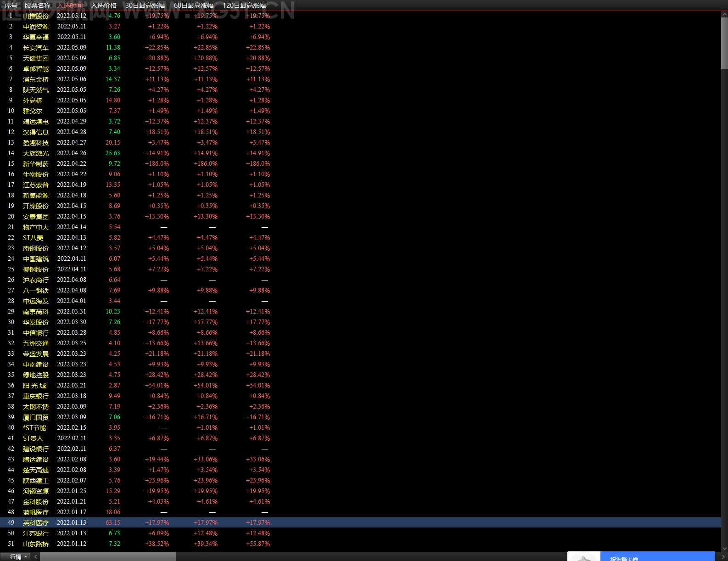Click the 序号 column header

point(11,6)
